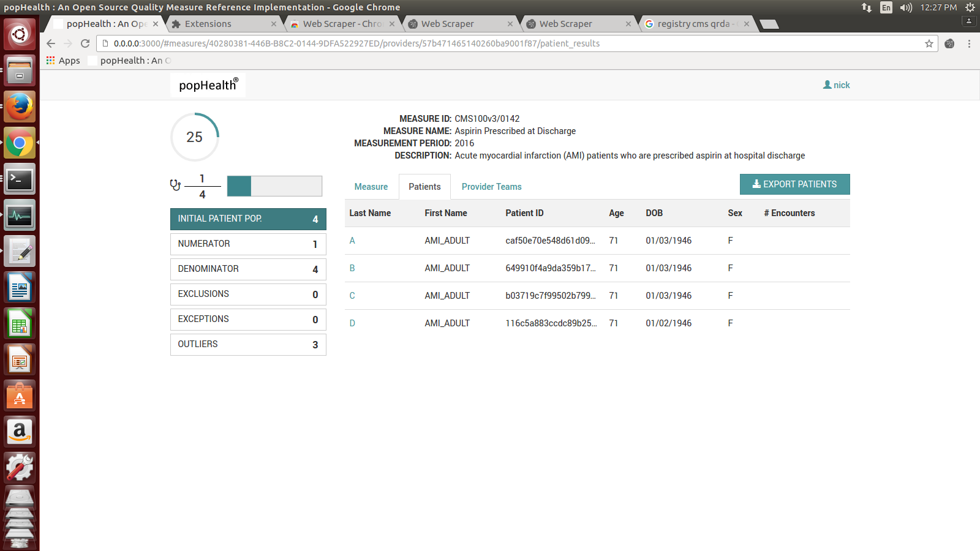Screen dimensions: 980x551
Task: Open patient A record link
Action: point(352,241)
